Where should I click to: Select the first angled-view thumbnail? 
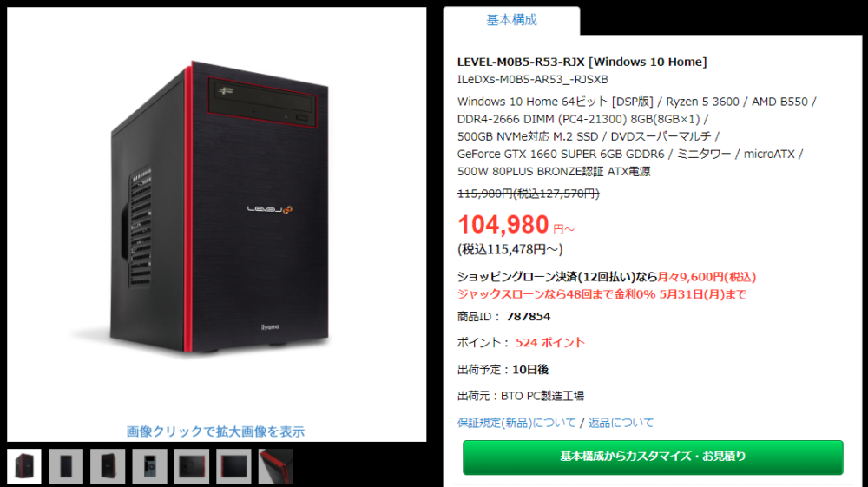[x=23, y=466]
